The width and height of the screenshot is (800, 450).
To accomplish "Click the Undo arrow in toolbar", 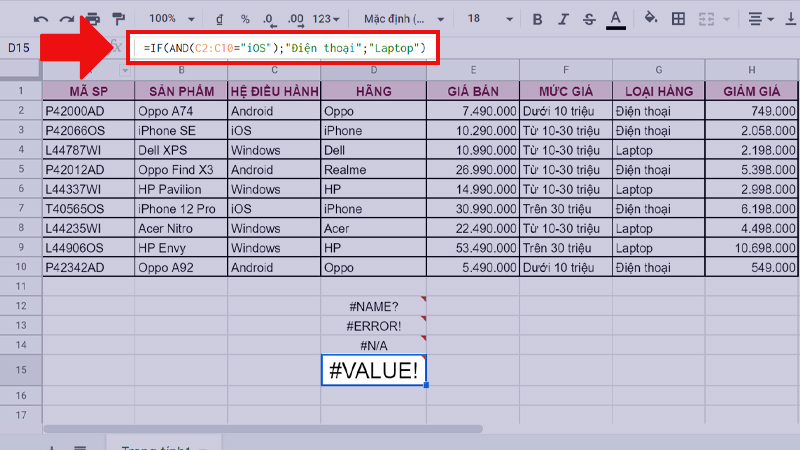I will (x=41, y=19).
